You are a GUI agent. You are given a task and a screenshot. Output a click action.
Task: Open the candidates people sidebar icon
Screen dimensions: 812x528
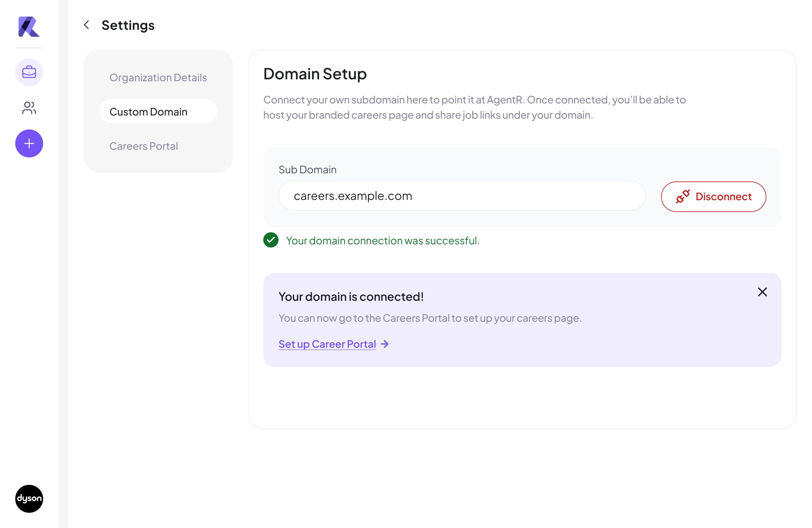point(29,108)
